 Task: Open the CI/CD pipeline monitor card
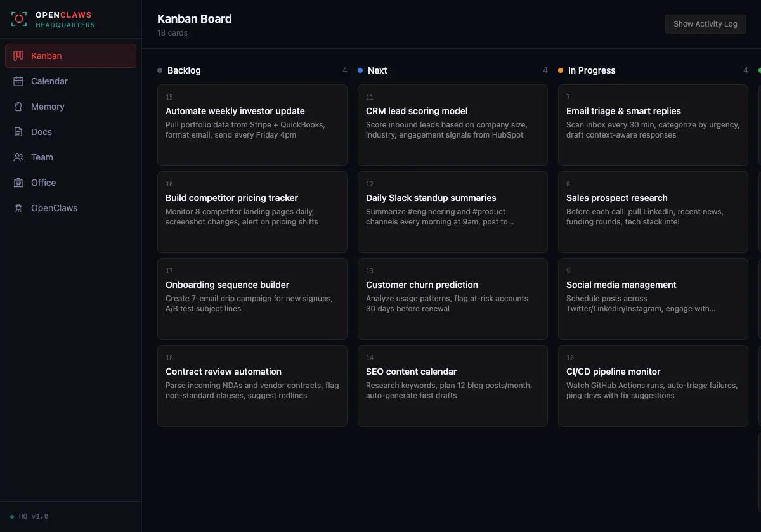click(x=653, y=386)
